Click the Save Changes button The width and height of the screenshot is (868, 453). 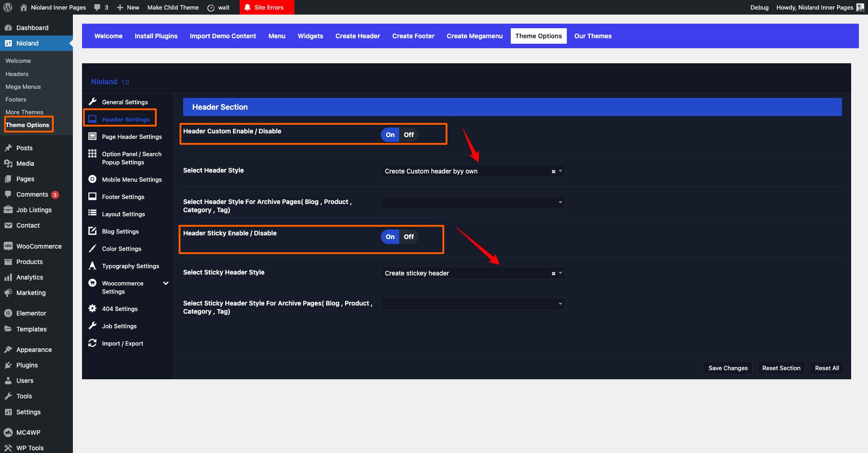click(728, 368)
